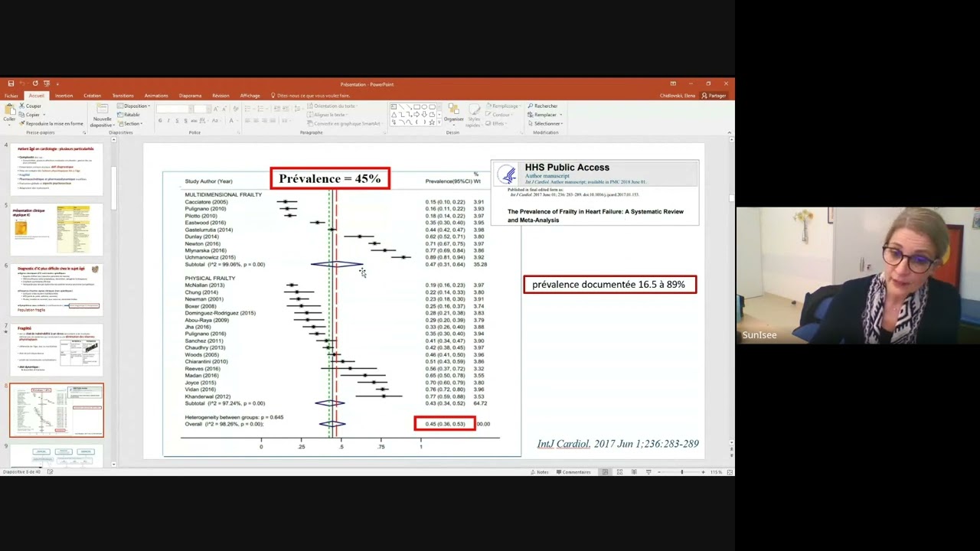Increase font size with the larger A icon
Image resolution: width=980 pixels, height=551 pixels.
point(216,109)
